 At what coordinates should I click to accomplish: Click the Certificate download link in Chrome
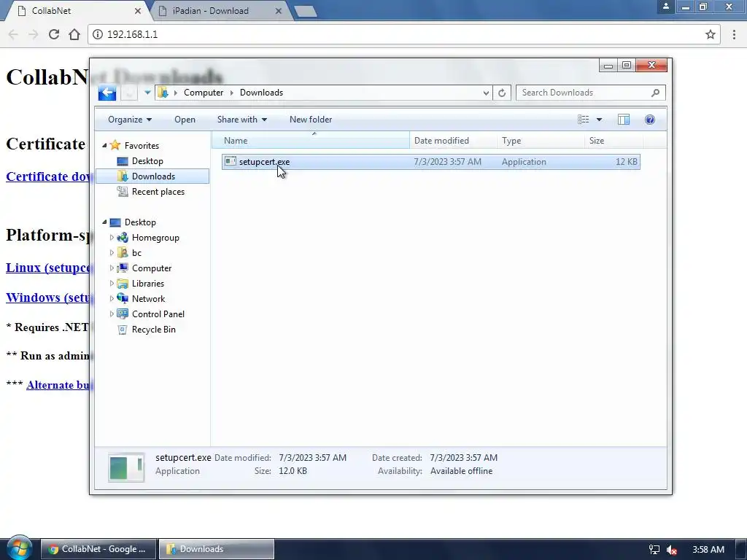click(47, 176)
